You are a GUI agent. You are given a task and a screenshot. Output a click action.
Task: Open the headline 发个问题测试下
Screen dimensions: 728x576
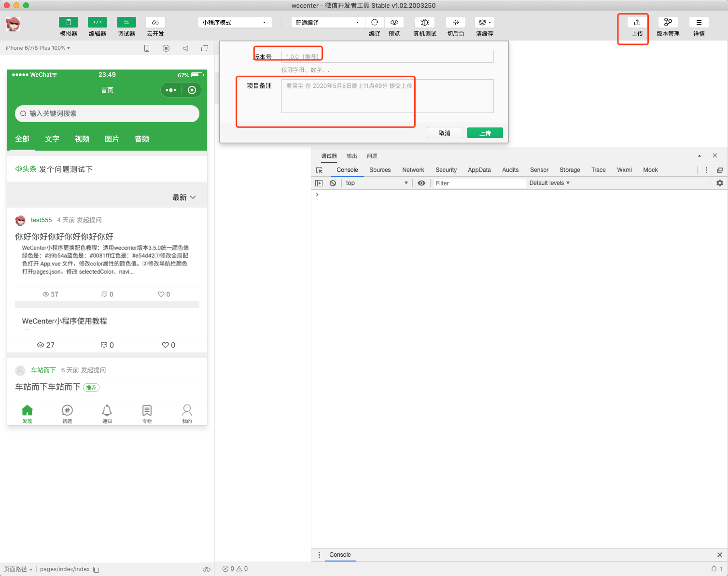[66, 169]
